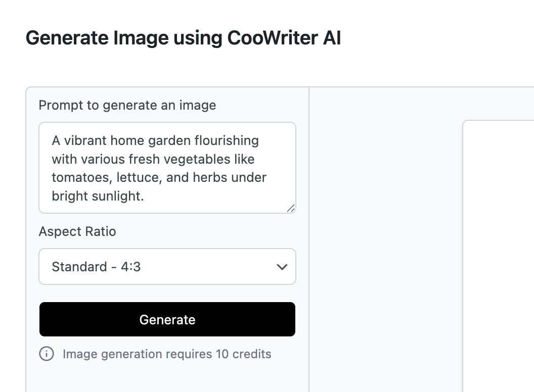
Task: Click the prompt textarea resize handle
Action: pyautogui.click(x=291, y=208)
